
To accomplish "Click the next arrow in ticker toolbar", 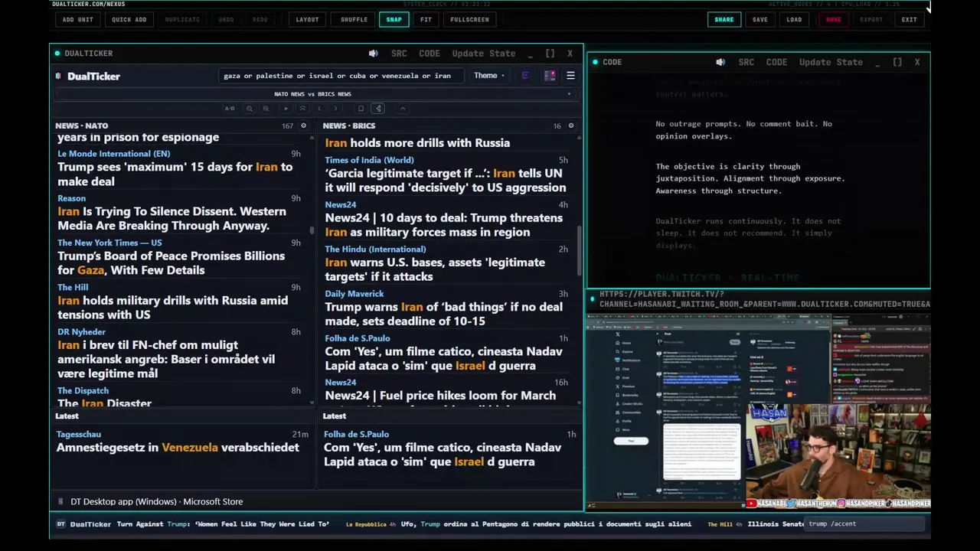I will pos(335,109).
